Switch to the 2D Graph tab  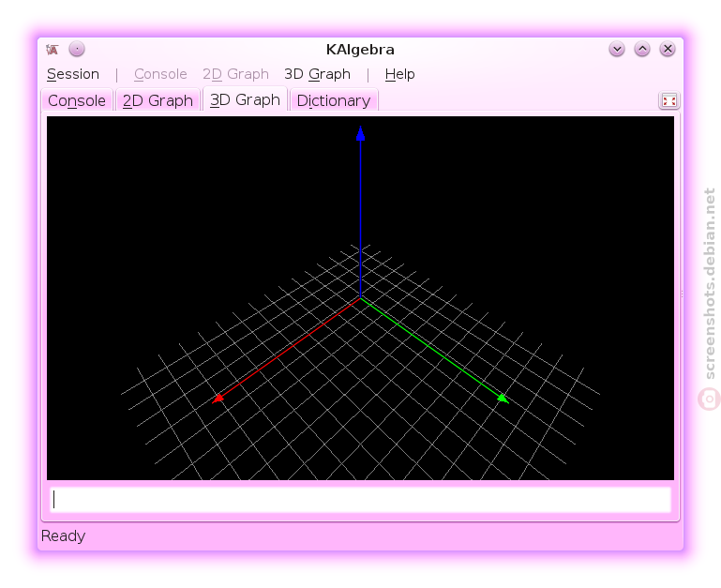(x=158, y=100)
